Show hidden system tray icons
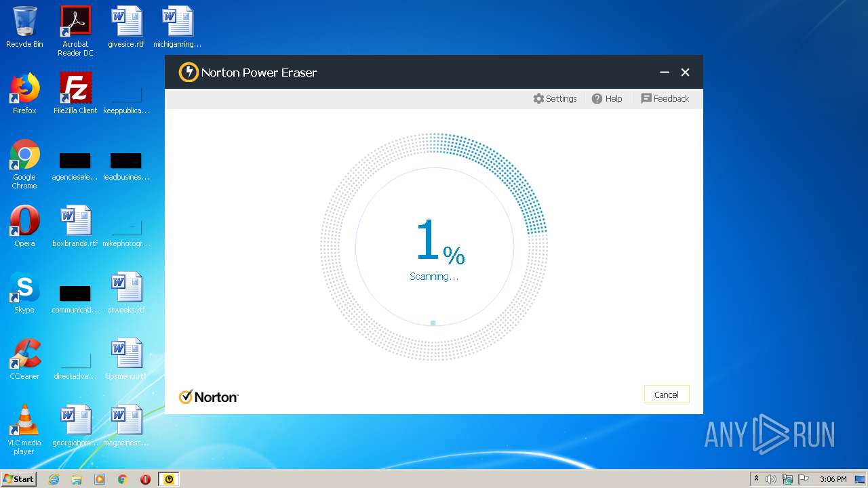 [756, 479]
